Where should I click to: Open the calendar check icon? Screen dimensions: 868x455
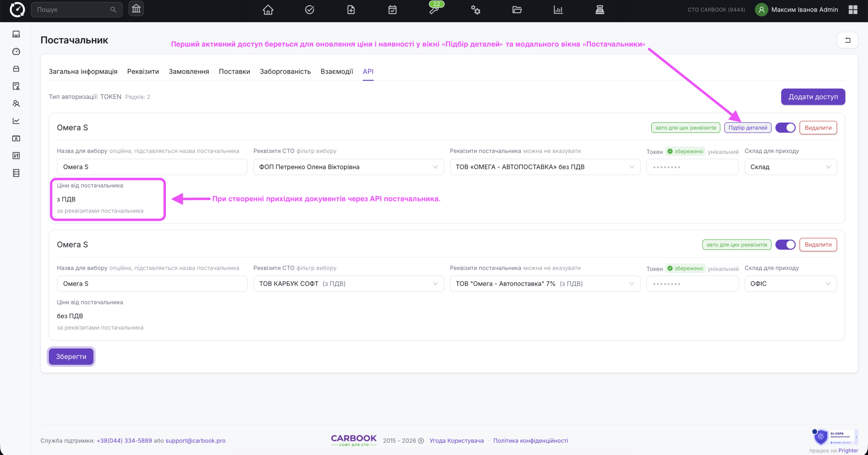click(x=392, y=10)
